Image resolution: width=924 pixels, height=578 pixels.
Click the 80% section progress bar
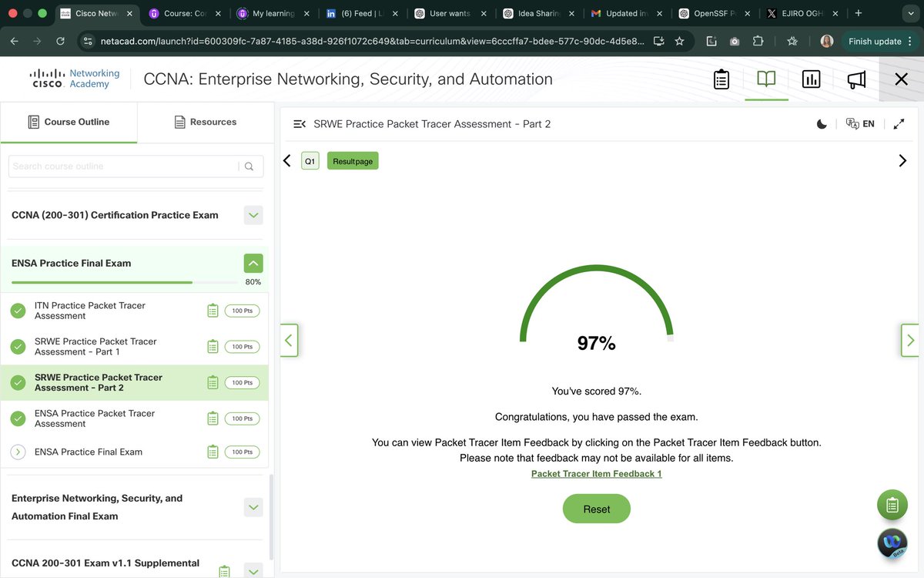(124, 282)
